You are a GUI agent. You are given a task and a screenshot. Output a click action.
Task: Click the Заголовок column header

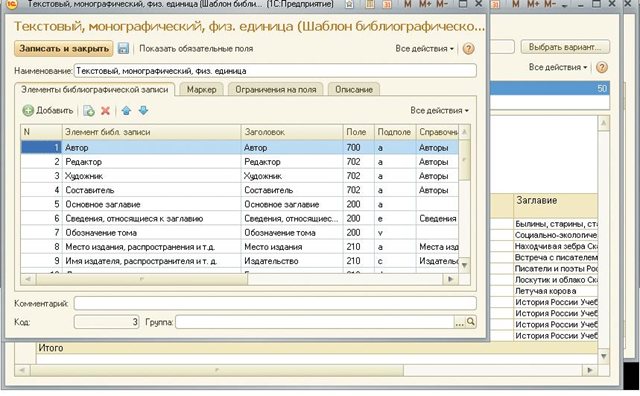[292, 132]
